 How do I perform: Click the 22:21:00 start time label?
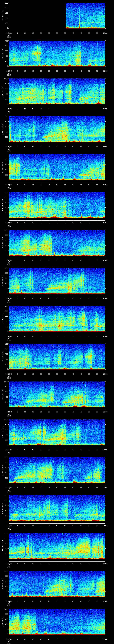point(9,487)
